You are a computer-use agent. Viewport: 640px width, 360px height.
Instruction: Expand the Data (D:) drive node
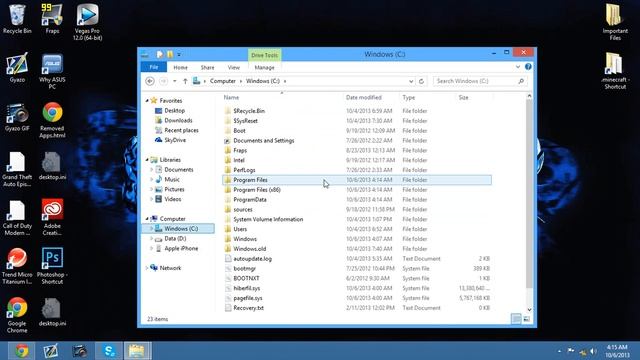pyautogui.click(x=152, y=238)
